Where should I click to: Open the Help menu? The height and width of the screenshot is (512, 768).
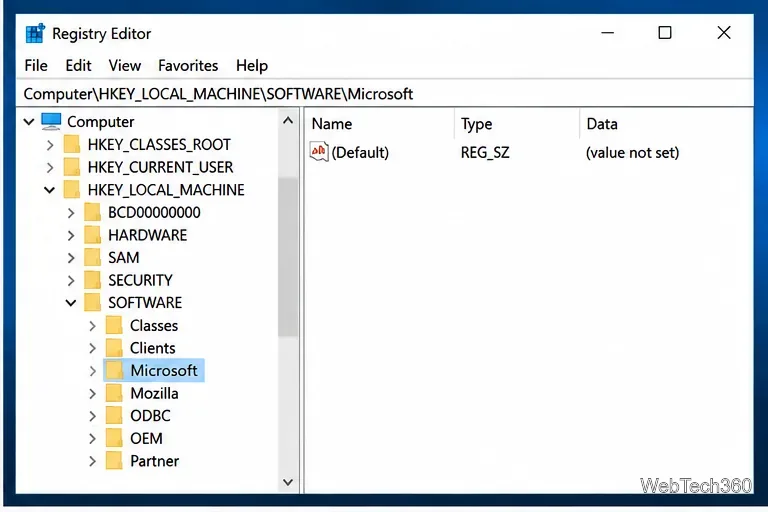[252, 66]
